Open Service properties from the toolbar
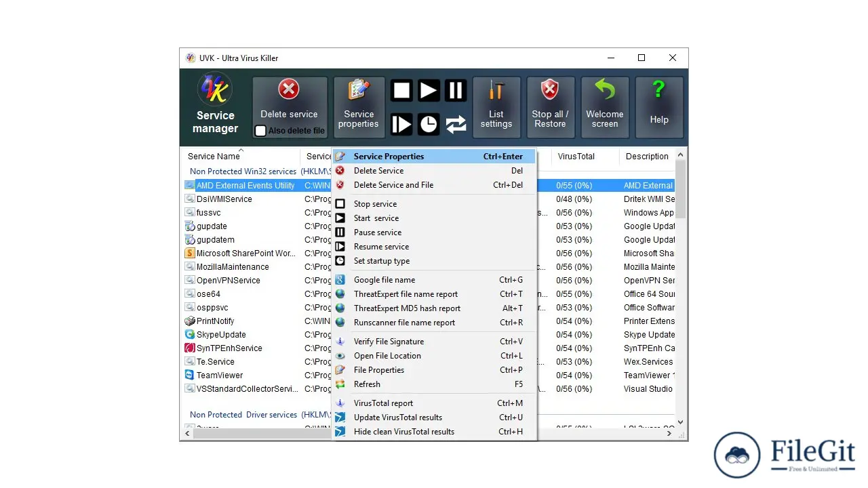 [x=359, y=107]
